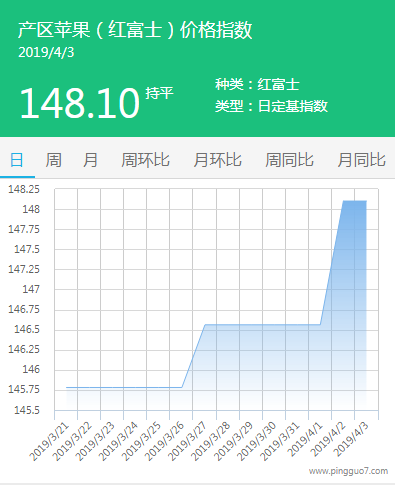This screenshot has height=485, width=395.
Task: Select the 日 daily tab
Action: (x=17, y=160)
